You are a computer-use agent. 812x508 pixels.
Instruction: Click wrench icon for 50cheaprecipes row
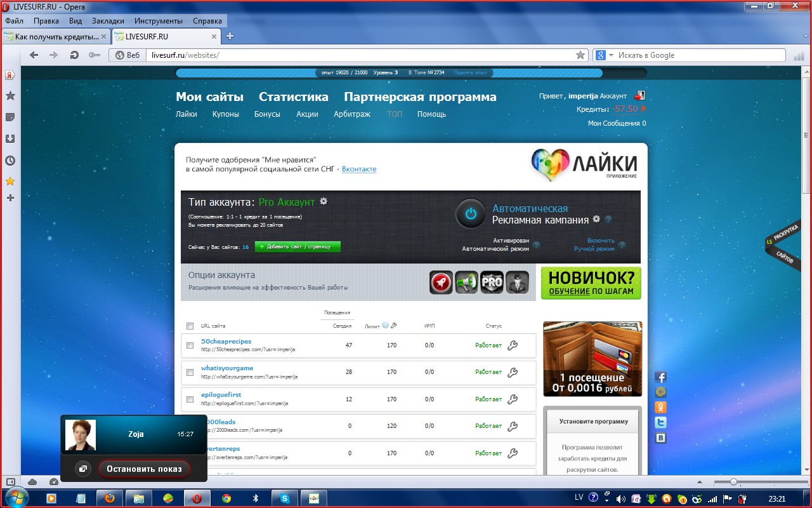[513, 345]
